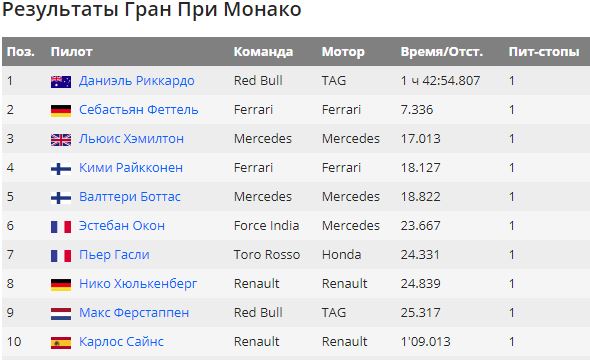Click the Finnish flag beside Райкконен

61,169
